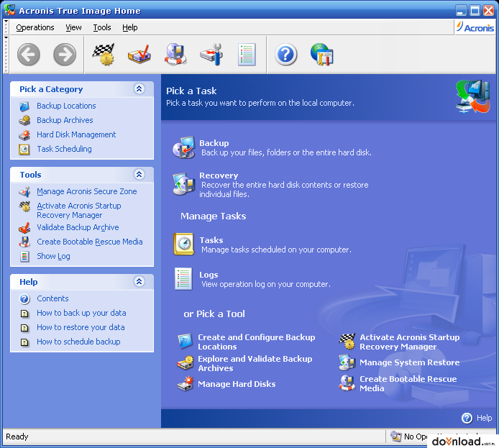Click the Hard Disk Management sidebar icon
The height and width of the screenshot is (448, 499).
[24, 135]
